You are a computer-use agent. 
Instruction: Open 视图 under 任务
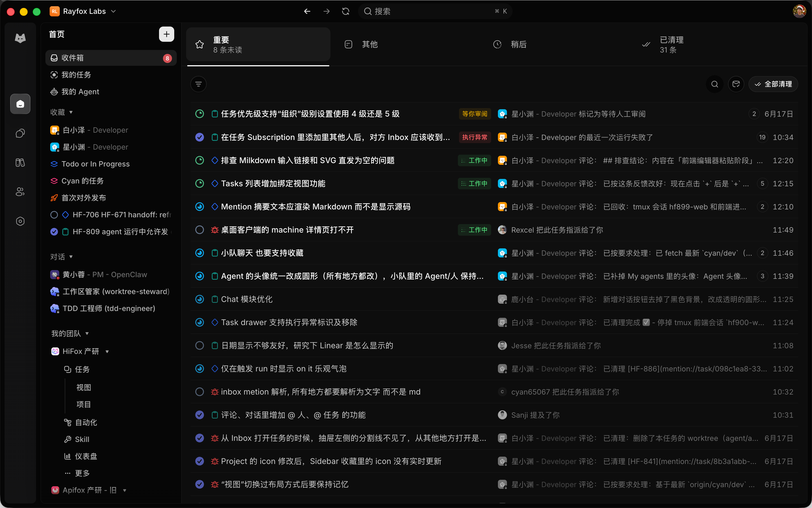pos(83,387)
